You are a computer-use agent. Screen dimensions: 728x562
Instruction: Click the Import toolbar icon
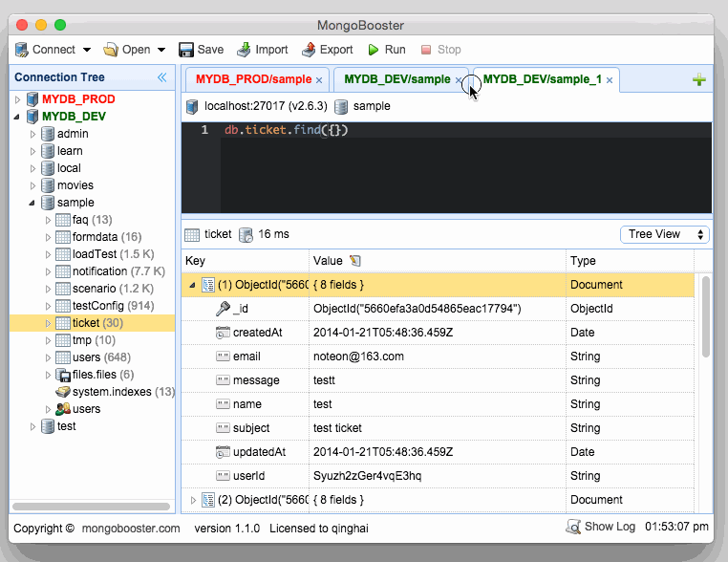point(244,50)
